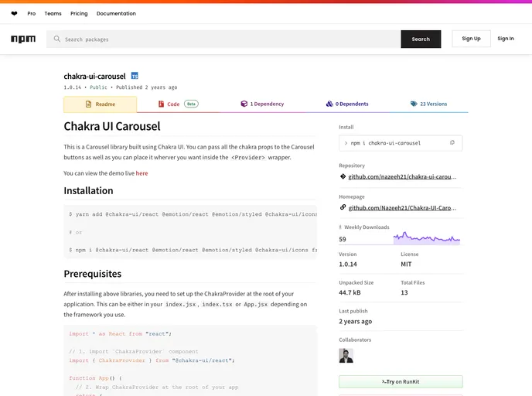The height and width of the screenshot is (396, 532).
Task: Click the MIT license value
Action: point(406,264)
